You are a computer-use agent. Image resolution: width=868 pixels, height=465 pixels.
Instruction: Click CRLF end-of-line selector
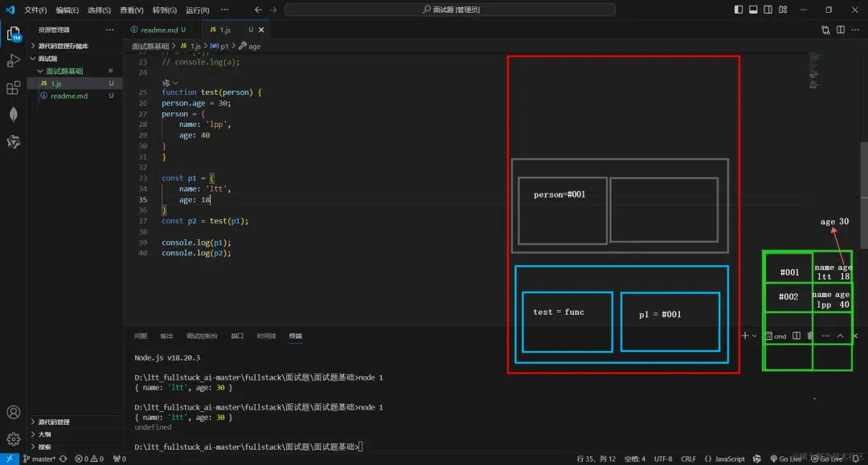coord(688,459)
